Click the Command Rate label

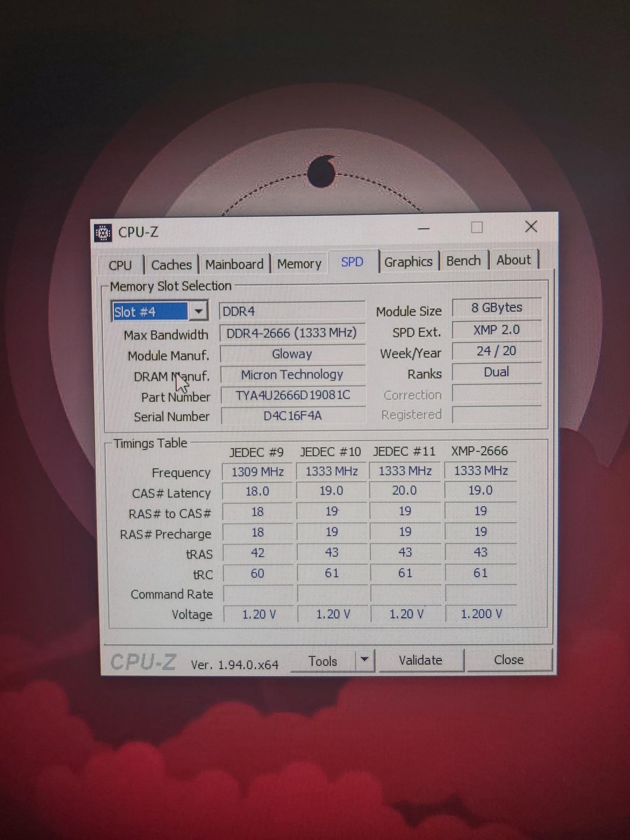172,594
